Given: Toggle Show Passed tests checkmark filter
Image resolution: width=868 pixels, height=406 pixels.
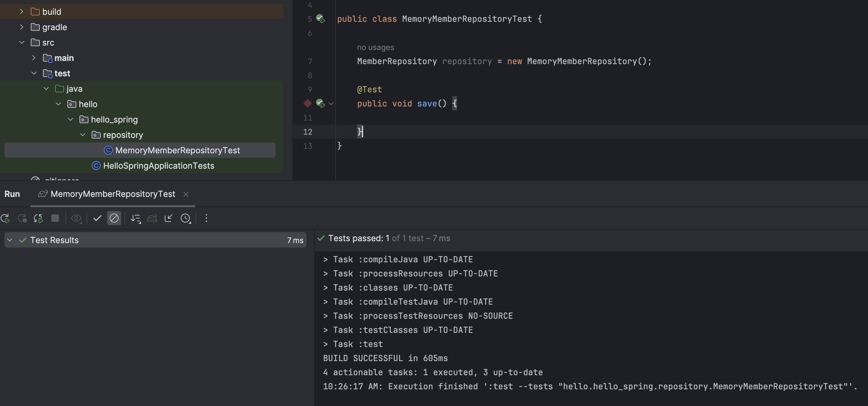Looking at the screenshot, I should coord(97,218).
